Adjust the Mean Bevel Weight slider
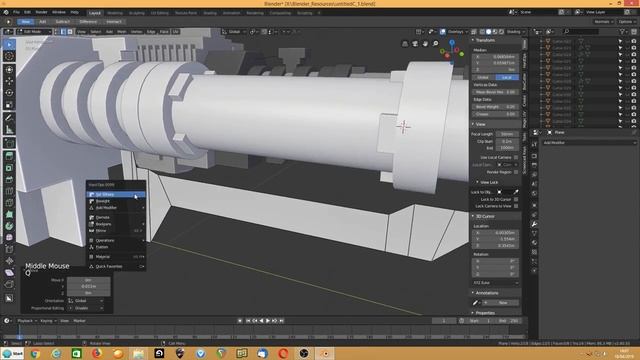 tap(496, 92)
